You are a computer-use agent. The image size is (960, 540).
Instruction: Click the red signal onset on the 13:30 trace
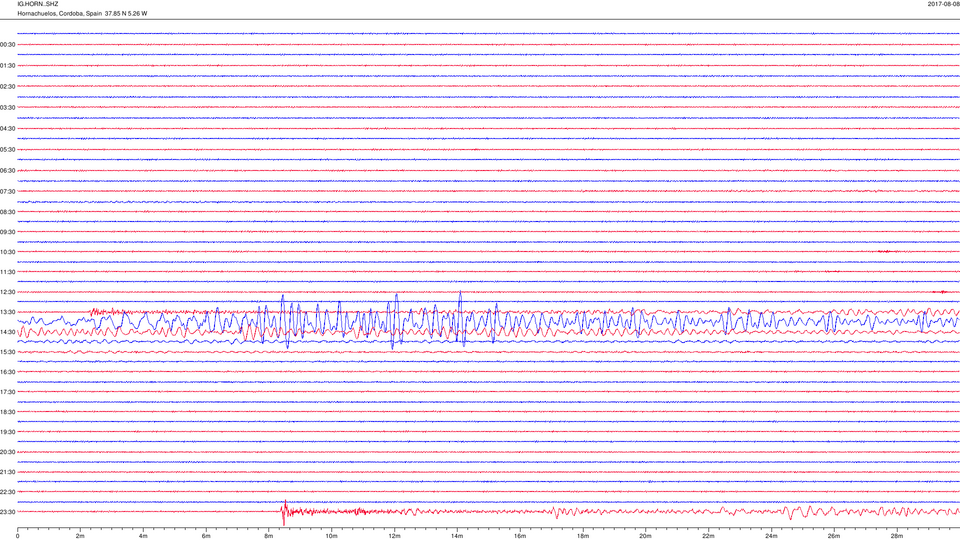[x=94, y=312]
